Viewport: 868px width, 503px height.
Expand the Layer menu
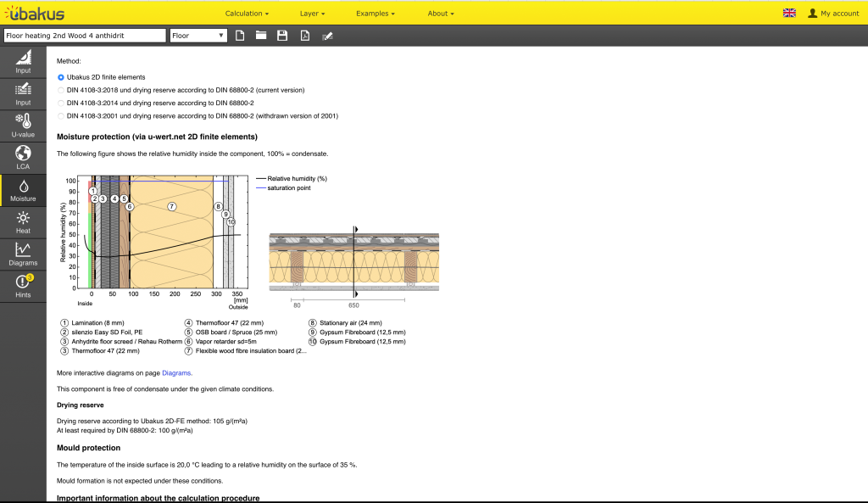312,14
